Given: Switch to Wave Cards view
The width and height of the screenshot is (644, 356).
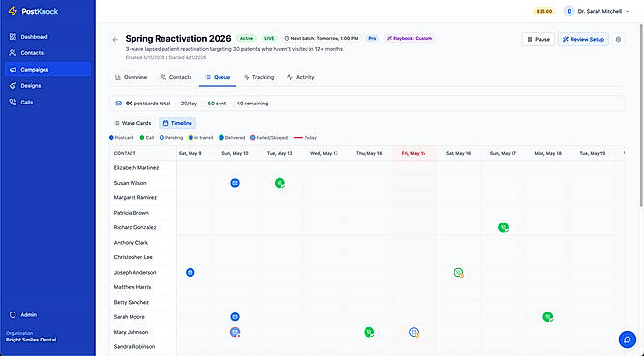Looking at the screenshot, I should pos(132,123).
